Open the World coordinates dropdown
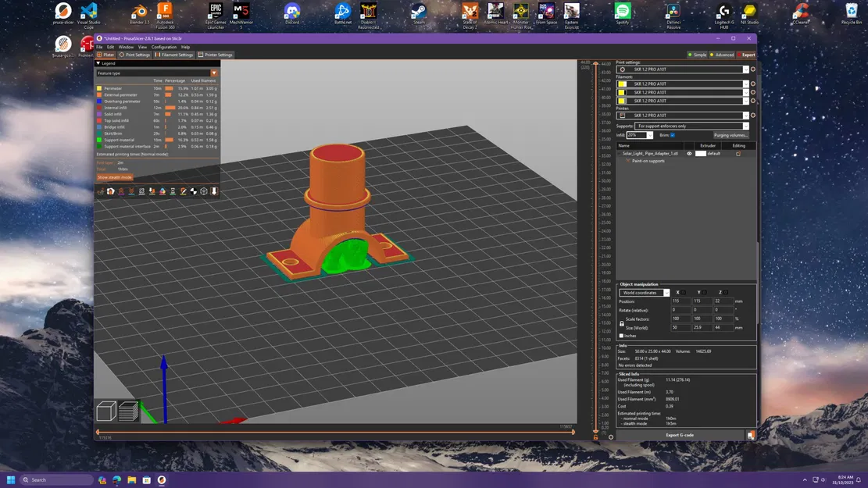Screen dimensions: 868x488 coord(645,293)
